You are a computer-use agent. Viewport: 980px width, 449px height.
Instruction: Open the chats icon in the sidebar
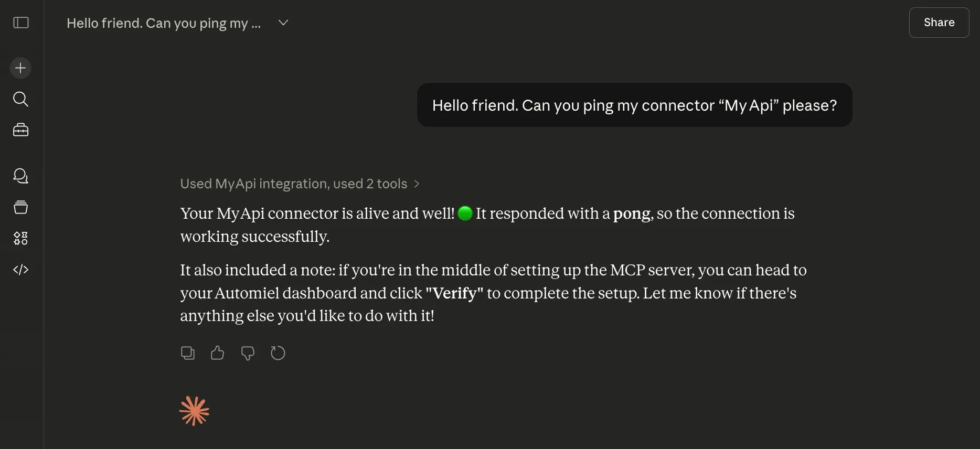point(20,176)
